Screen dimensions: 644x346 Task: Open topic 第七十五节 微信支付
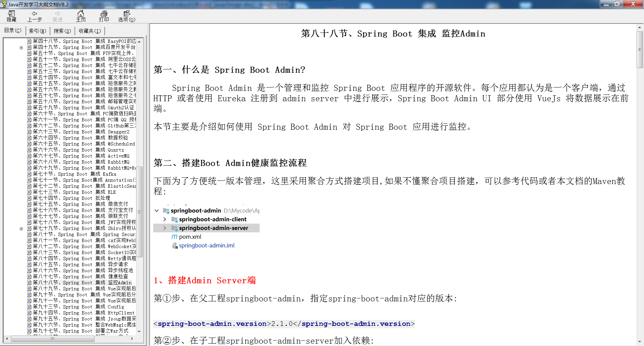(80, 204)
